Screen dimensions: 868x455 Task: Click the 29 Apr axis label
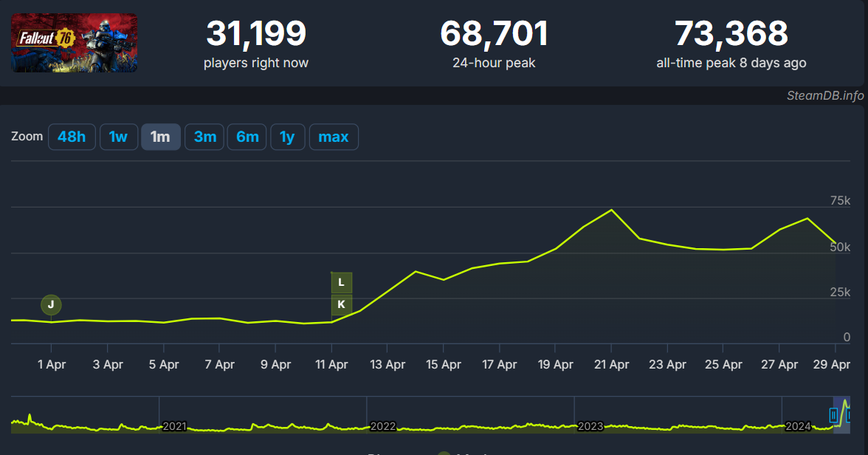831,365
